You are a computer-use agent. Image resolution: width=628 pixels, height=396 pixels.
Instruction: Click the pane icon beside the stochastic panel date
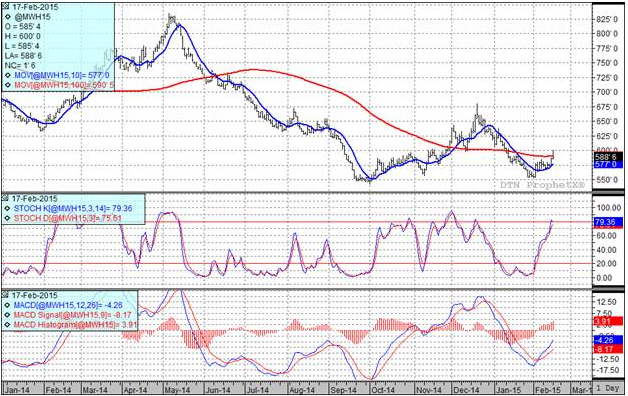6,198
